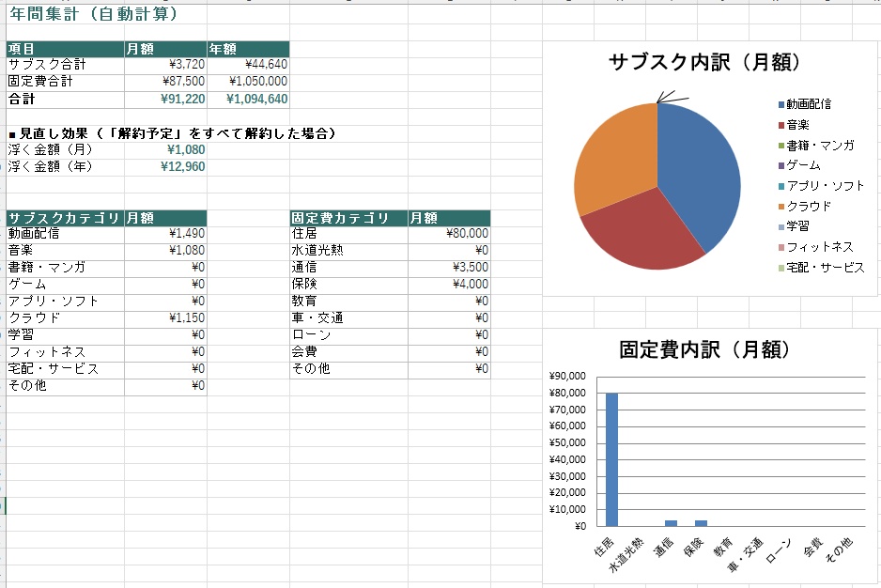Select the title cell 年間集計（自動計算）

[x=93, y=14]
